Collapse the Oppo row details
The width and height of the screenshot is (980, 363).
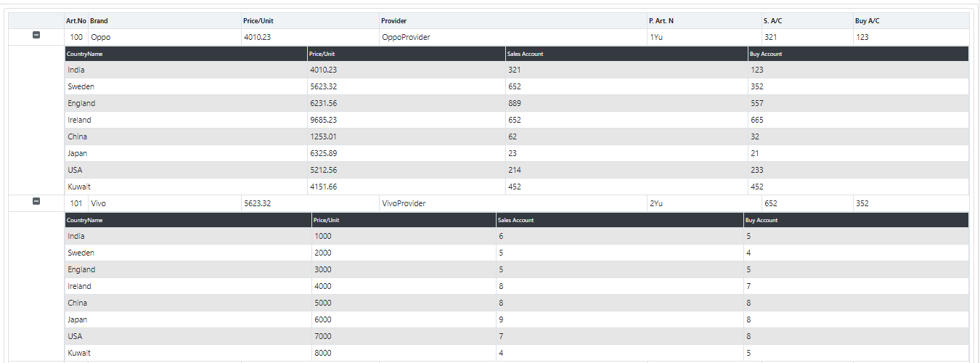coord(36,36)
